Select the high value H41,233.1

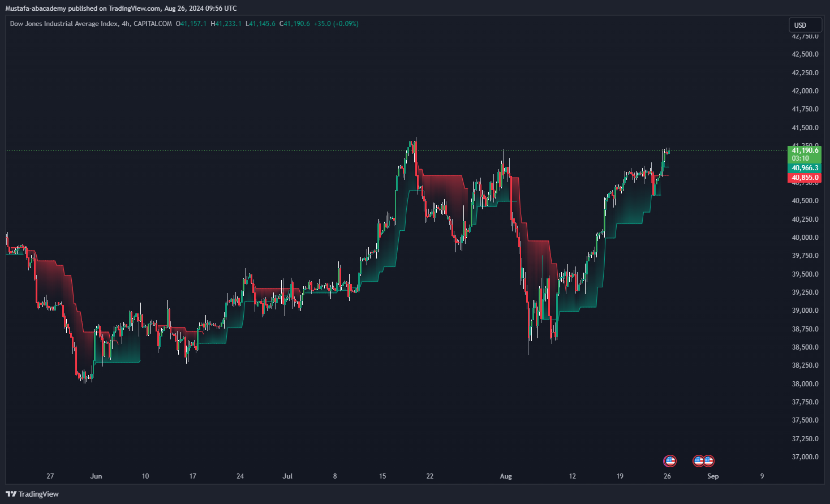pos(226,24)
